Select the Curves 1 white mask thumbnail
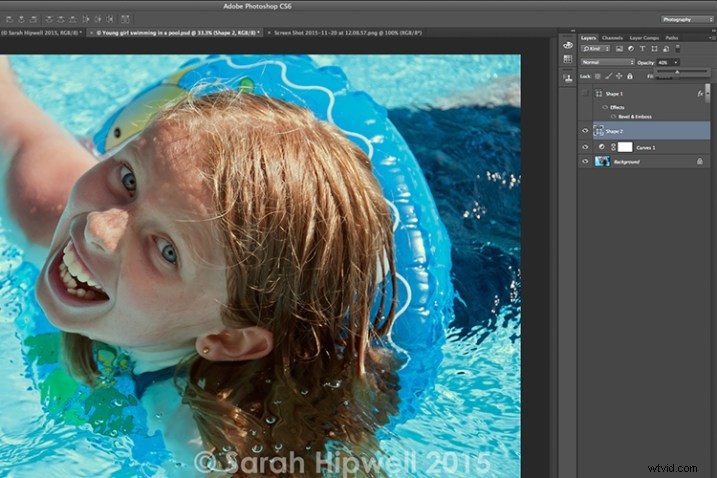Image resolution: width=717 pixels, height=478 pixels. click(625, 147)
